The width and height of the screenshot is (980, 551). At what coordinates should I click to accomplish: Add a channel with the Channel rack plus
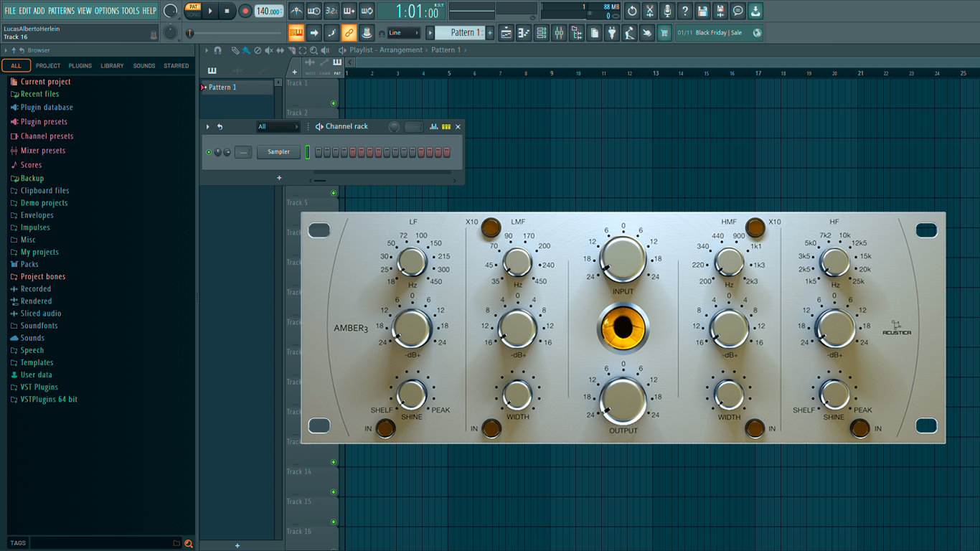[x=279, y=178]
